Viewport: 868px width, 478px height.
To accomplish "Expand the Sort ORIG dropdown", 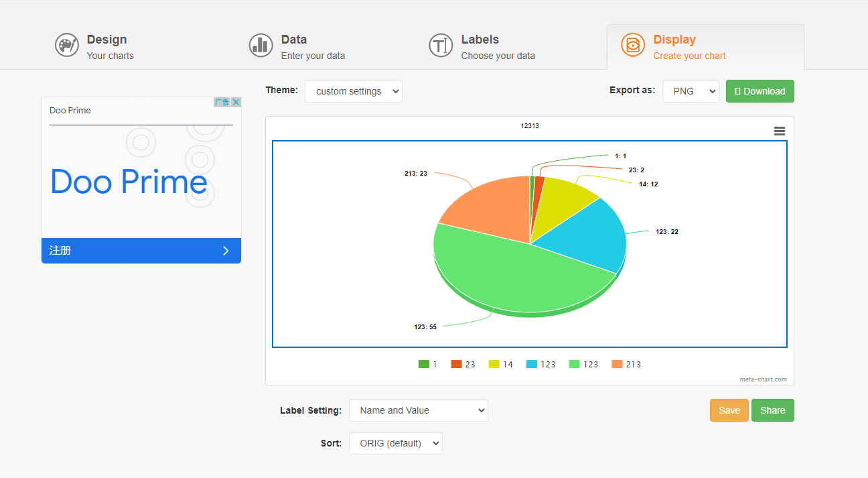I will 395,443.
